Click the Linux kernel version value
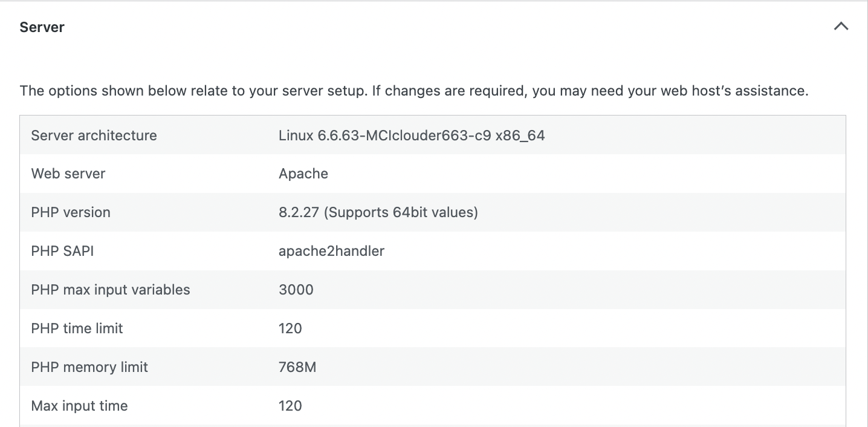 (x=411, y=135)
